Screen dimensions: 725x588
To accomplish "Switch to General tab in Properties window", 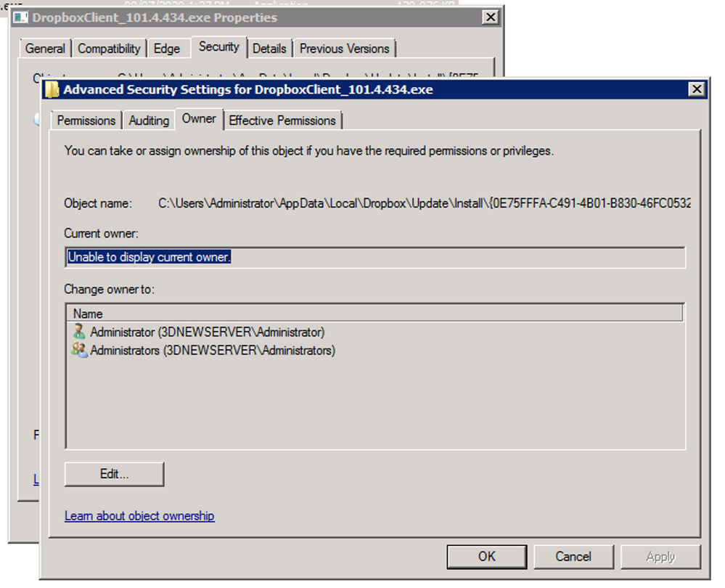I will (45, 49).
